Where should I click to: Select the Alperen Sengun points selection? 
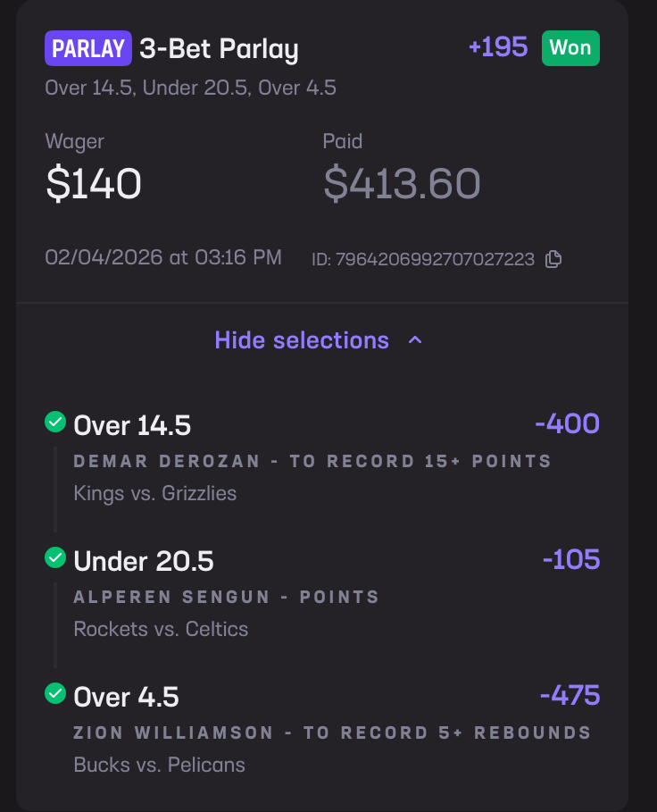pos(226,597)
